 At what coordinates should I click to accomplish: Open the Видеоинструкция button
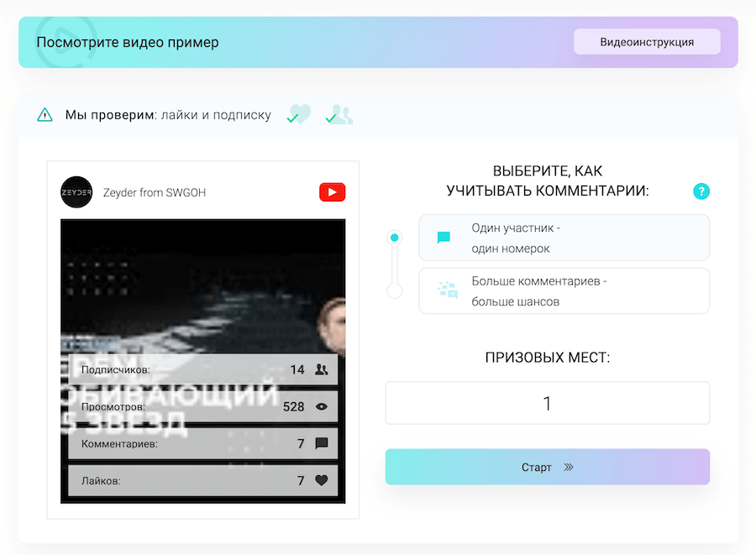[647, 42]
